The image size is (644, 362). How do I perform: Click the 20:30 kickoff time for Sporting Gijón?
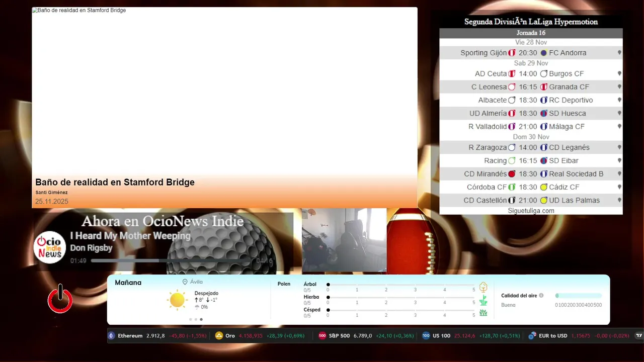point(528,53)
